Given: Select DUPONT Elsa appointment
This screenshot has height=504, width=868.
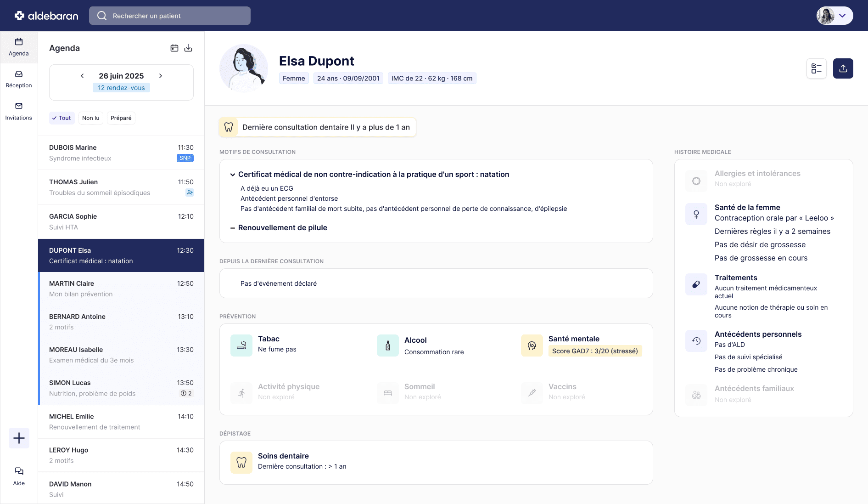Looking at the screenshot, I should (x=121, y=255).
